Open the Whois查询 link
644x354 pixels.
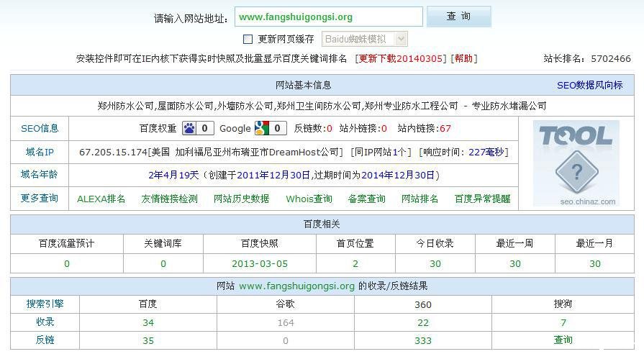(309, 199)
